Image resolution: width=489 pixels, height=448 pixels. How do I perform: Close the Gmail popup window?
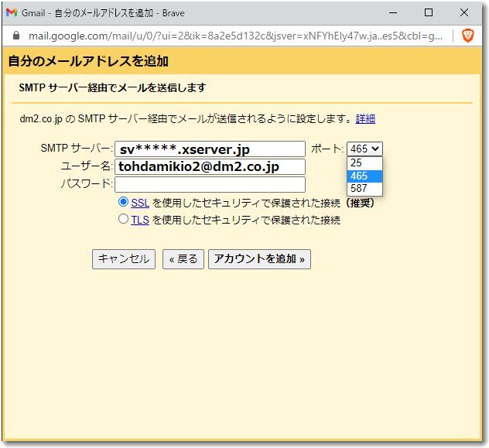463,12
